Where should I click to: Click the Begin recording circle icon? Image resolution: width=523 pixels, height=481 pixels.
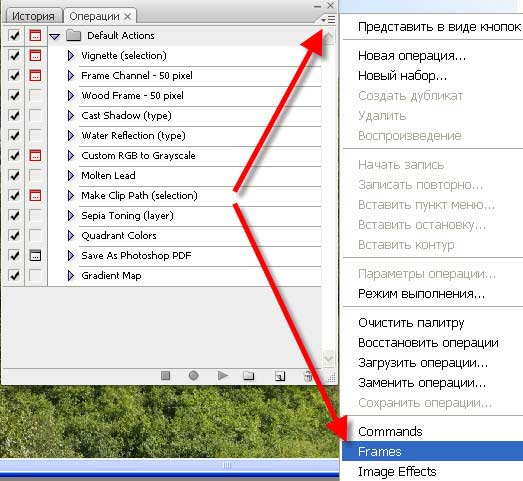[193, 376]
